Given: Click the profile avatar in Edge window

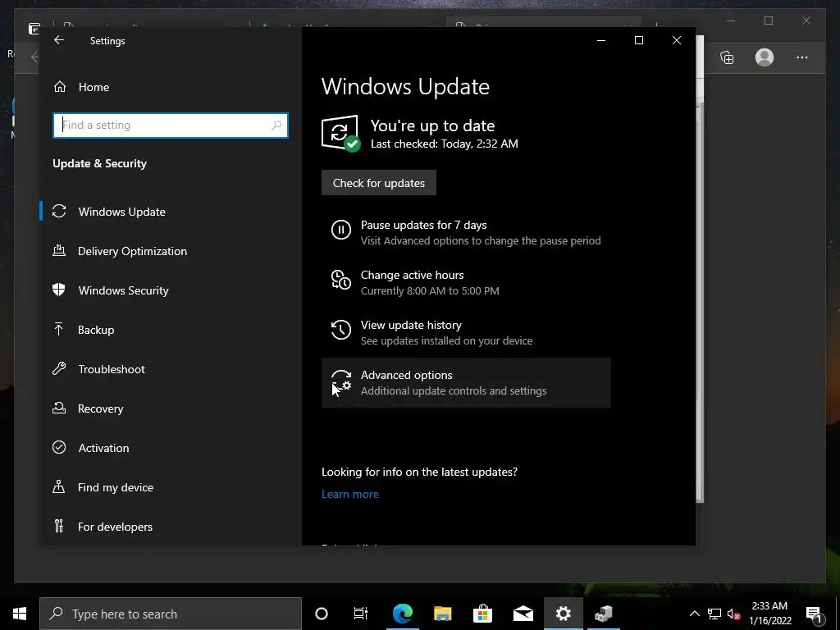Looking at the screenshot, I should (x=765, y=57).
